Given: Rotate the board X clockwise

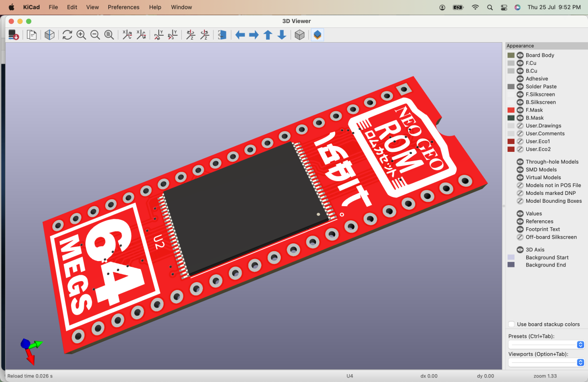Looking at the screenshot, I should 127,35.
